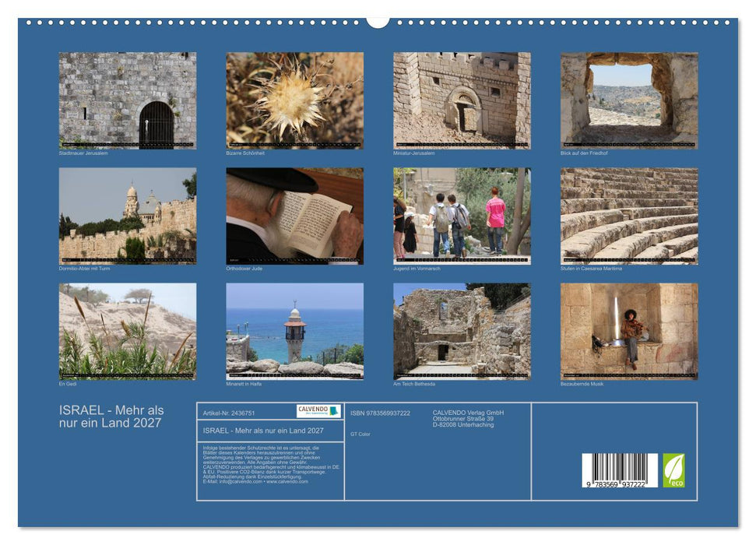Click the caption 'Miniatur-Jerusalem'
The image size is (756, 545).
(x=414, y=153)
